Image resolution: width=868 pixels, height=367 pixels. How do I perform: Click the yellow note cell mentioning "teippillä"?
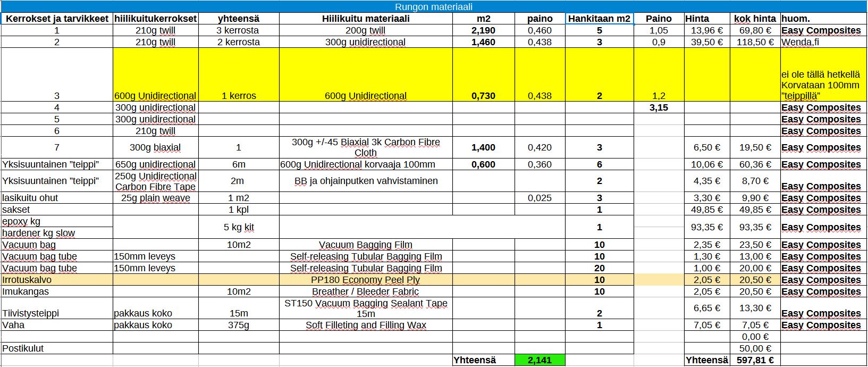click(823, 85)
